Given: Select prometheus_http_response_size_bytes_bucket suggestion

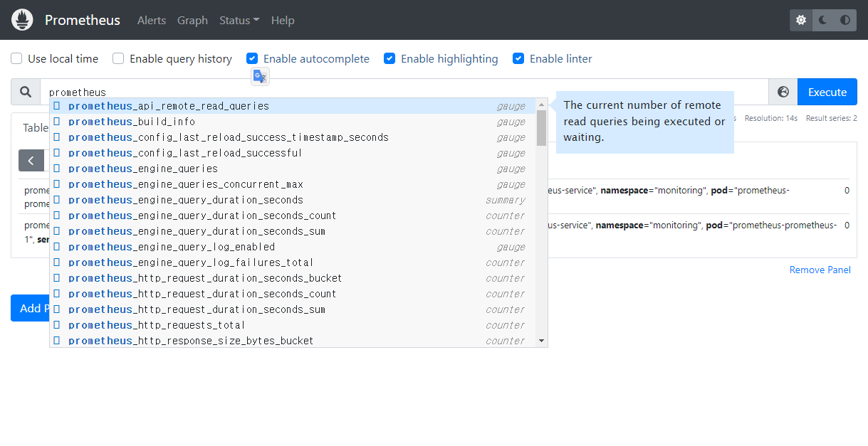Looking at the screenshot, I should click(293, 340).
